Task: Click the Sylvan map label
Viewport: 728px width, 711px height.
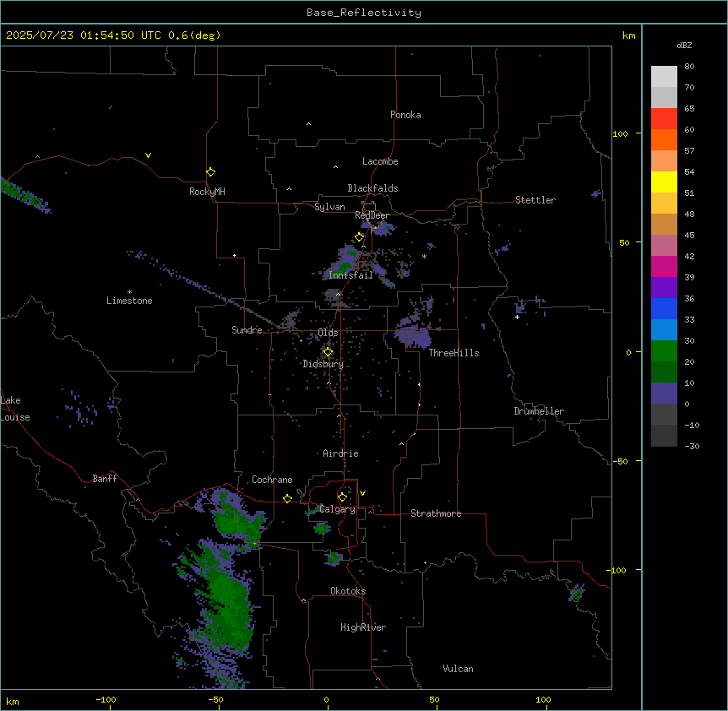Action: 329,207
